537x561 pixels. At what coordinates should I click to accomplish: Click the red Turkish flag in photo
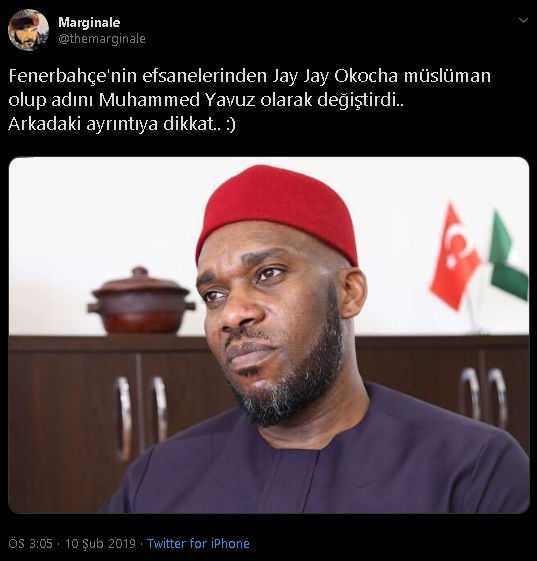click(x=454, y=256)
